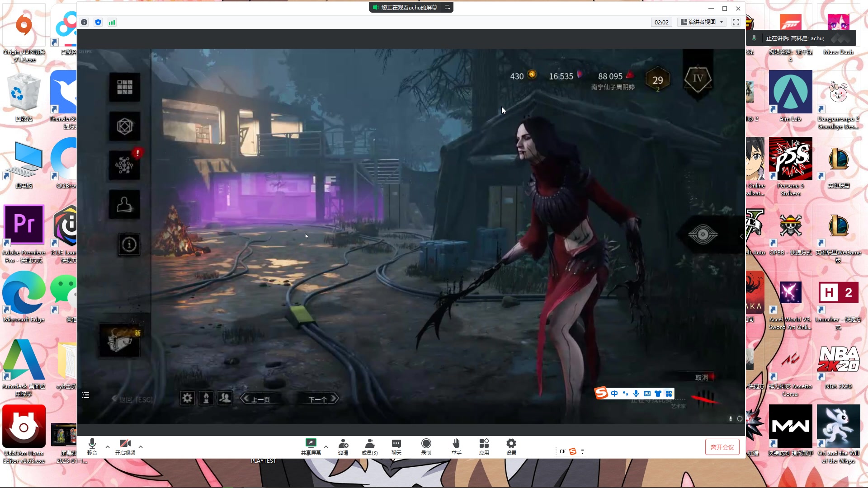This screenshot has height=488, width=868.
Task: Open the bloodweb icon with red alert
Action: pyautogui.click(x=125, y=165)
